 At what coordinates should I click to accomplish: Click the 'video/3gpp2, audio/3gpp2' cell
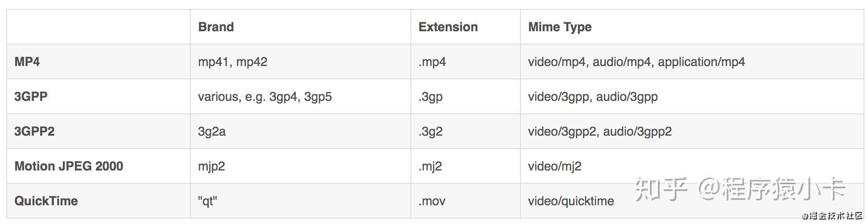(599, 131)
